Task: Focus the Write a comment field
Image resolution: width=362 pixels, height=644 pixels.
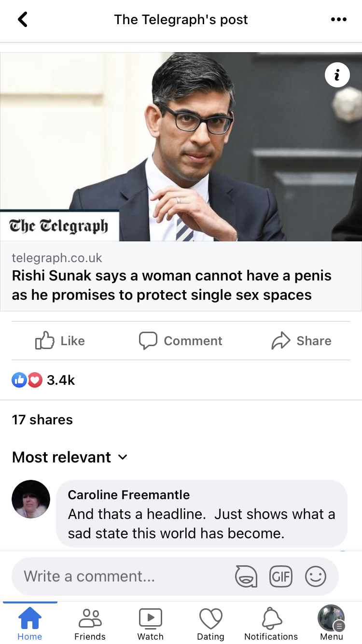Action: (x=121, y=576)
